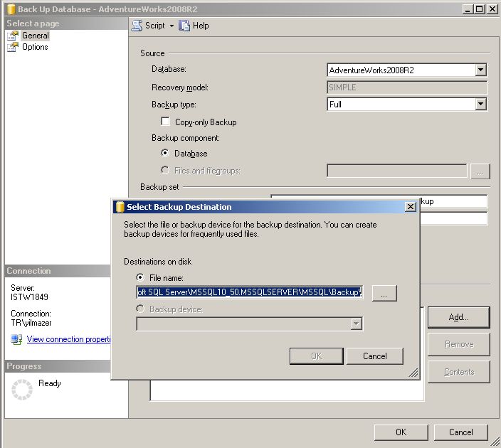Click Cancel in Back Up Database window
501x448 pixels.
(460, 432)
